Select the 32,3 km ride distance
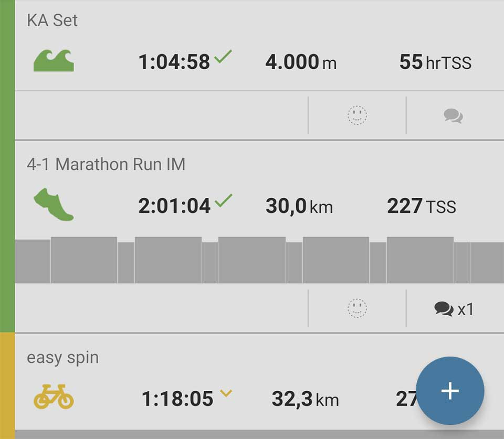The height and width of the screenshot is (439, 504). tap(305, 399)
